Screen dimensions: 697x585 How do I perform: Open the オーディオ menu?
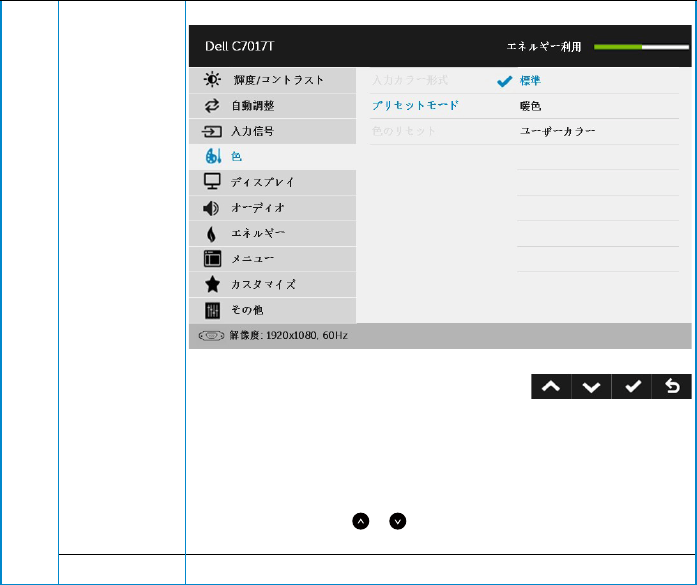(272, 208)
